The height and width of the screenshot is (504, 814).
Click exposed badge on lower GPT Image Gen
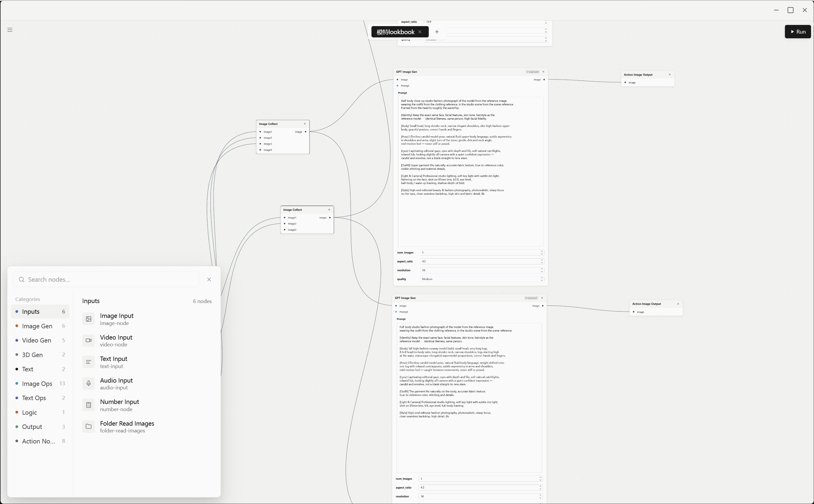(531, 298)
